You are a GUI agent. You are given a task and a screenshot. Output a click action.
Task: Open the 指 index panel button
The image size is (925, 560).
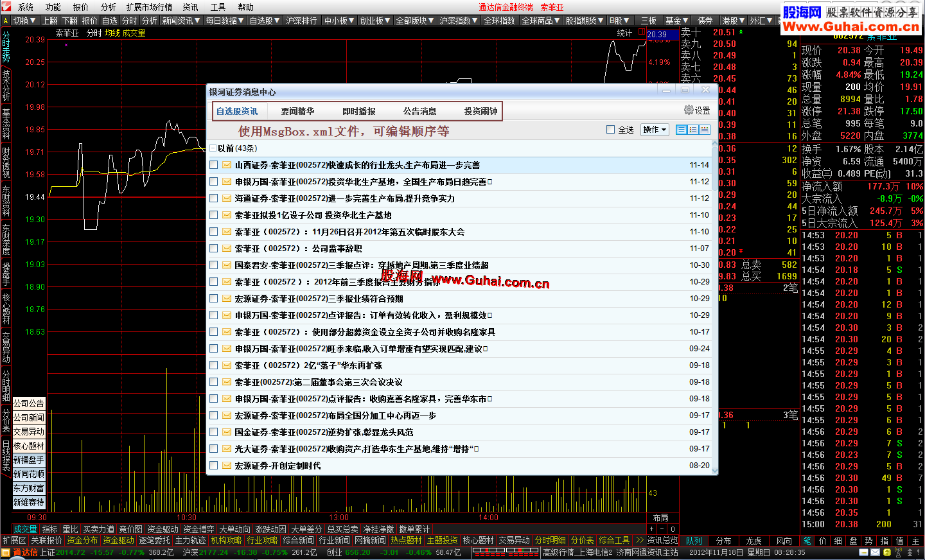885,541
